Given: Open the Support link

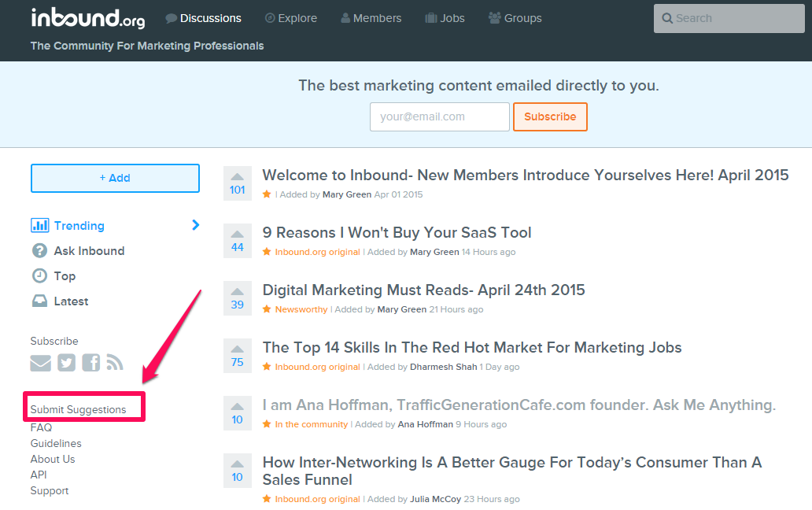Looking at the screenshot, I should coord(50,491).
